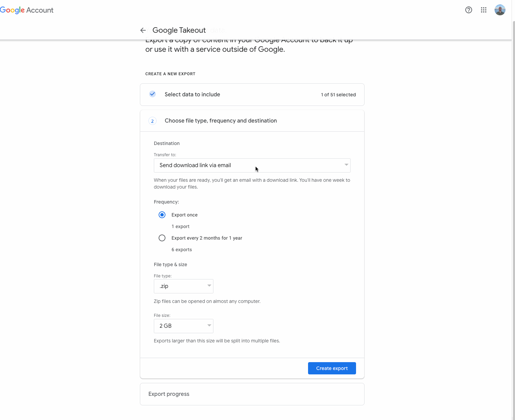Viewport: 515px width, 420px height.
Task: Click the Google Takeout page title
Action: click(x=179, y=30)
